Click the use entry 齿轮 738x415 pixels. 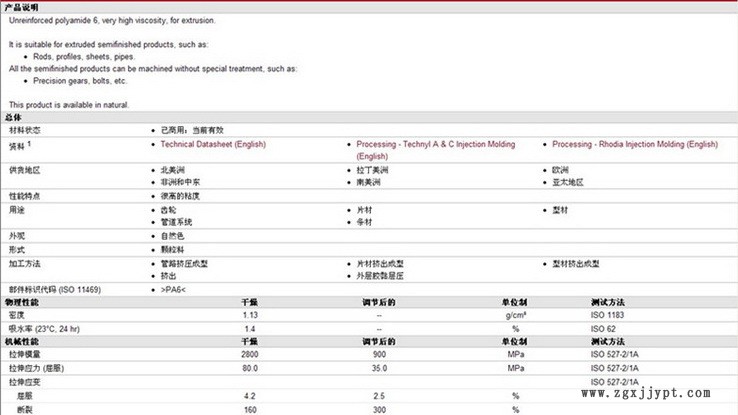point(168,210)
